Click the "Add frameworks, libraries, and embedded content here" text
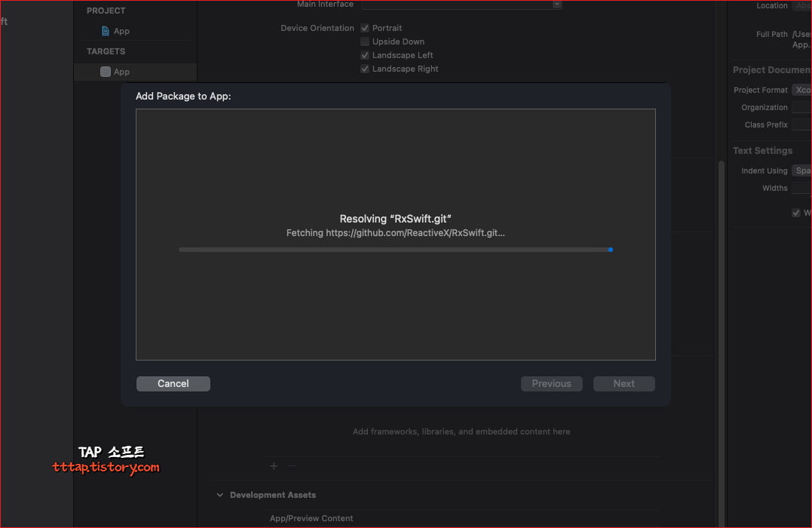The height and width of the screenshot is (528, 812). coord(461,431)
